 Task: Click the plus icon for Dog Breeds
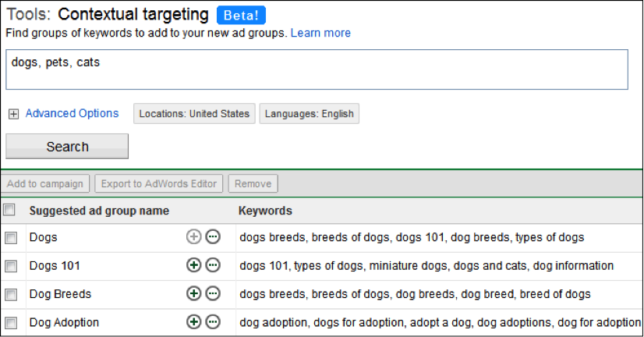pos(193,293)
